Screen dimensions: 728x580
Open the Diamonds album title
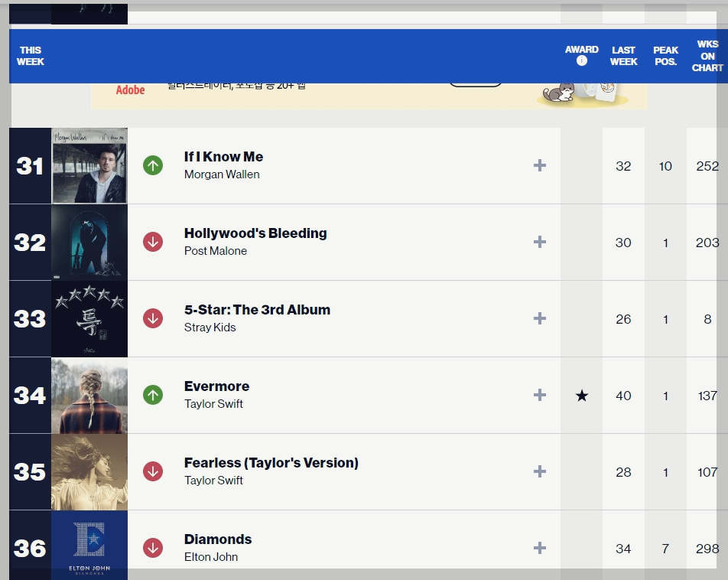[x=218, y=539]
